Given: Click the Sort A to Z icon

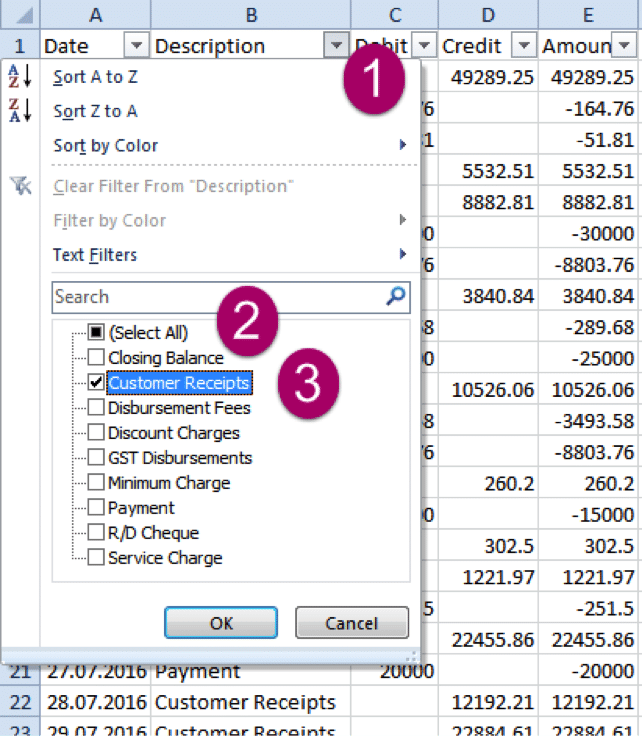Looking at the screenshot, I should [18, 77].
